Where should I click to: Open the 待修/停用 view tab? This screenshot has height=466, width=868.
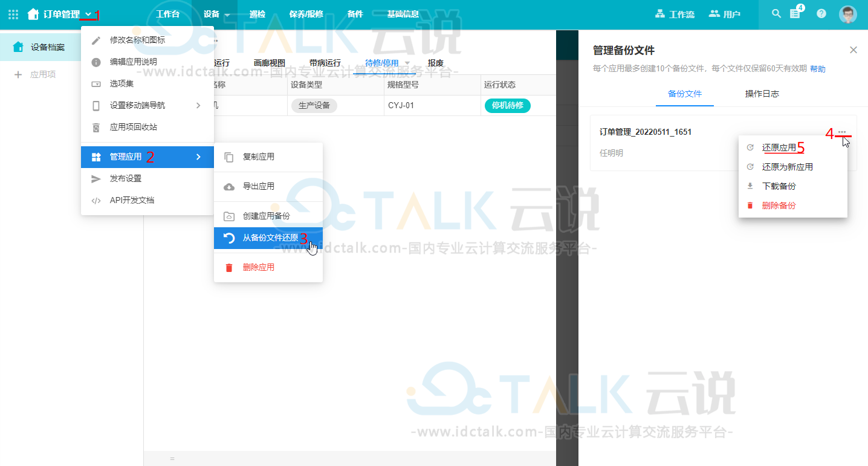point(382,63)
